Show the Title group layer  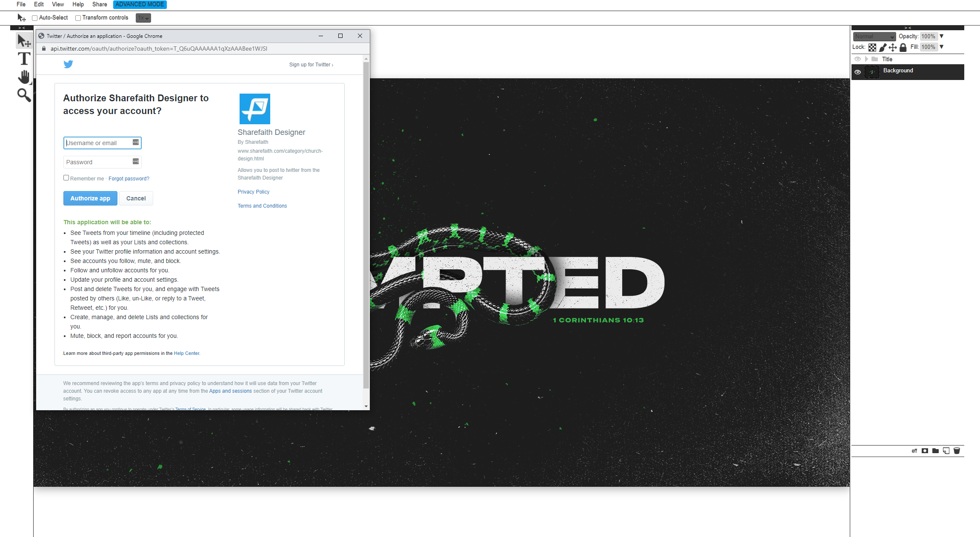pyautogui.click(x=857, y=59)
